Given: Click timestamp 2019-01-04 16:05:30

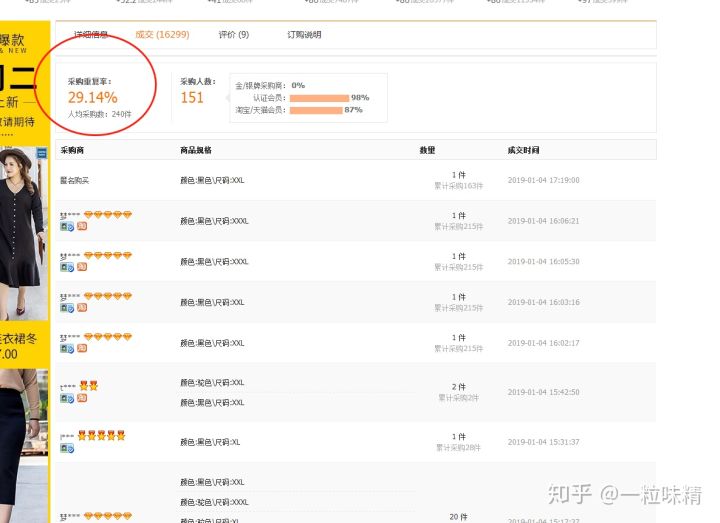Looking at the screenshot, I should [544, 261].
